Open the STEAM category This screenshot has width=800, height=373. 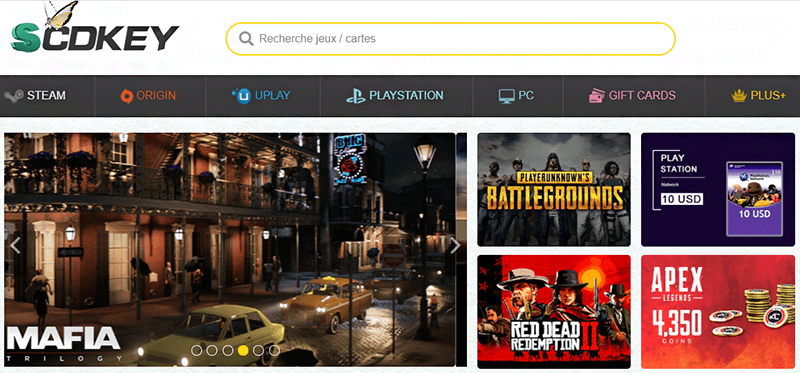tap(46, 95)
